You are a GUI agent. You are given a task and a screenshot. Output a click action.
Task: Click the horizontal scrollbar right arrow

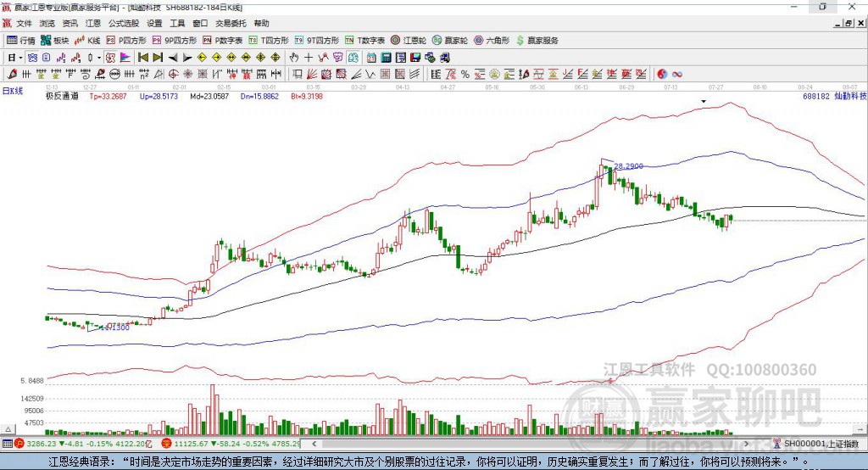[x=746, y=444]
